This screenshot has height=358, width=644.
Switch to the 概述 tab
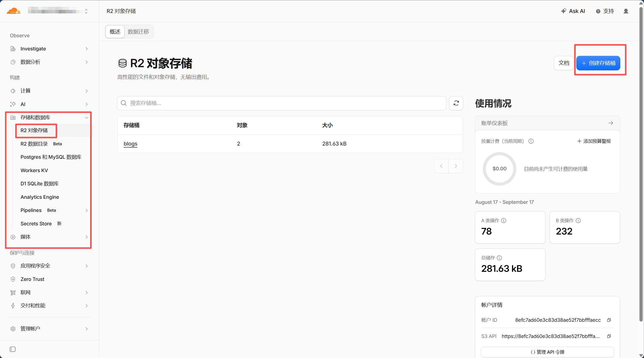click(115, 31)
